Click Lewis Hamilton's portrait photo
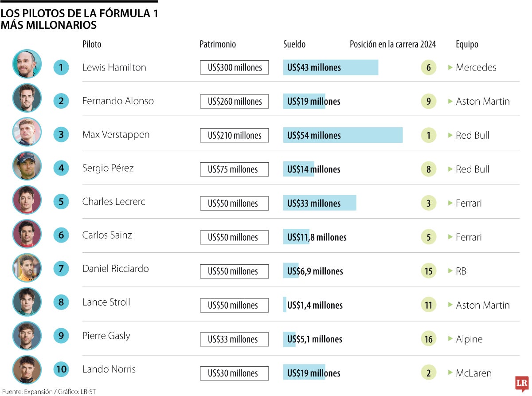The image size is (532, 396). [27, 64]
